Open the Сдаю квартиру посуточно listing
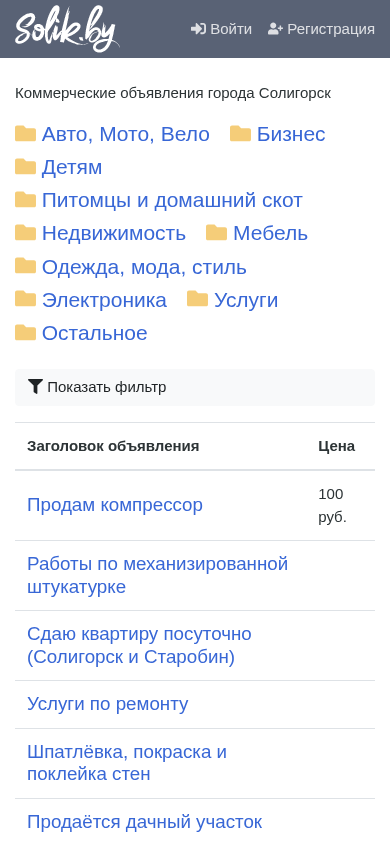This screenshot has width=390, height=844. (139, 645)
